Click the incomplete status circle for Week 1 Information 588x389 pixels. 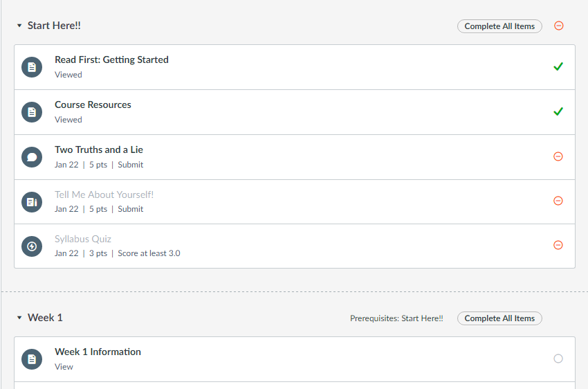click(x=558, y=359)
